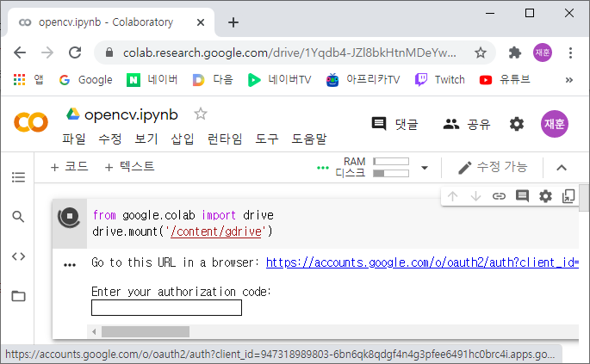This screenshot has width=590, height=364.
Task: Open the 수정 가능 editing mode dropdown
Action: (493, 167)
